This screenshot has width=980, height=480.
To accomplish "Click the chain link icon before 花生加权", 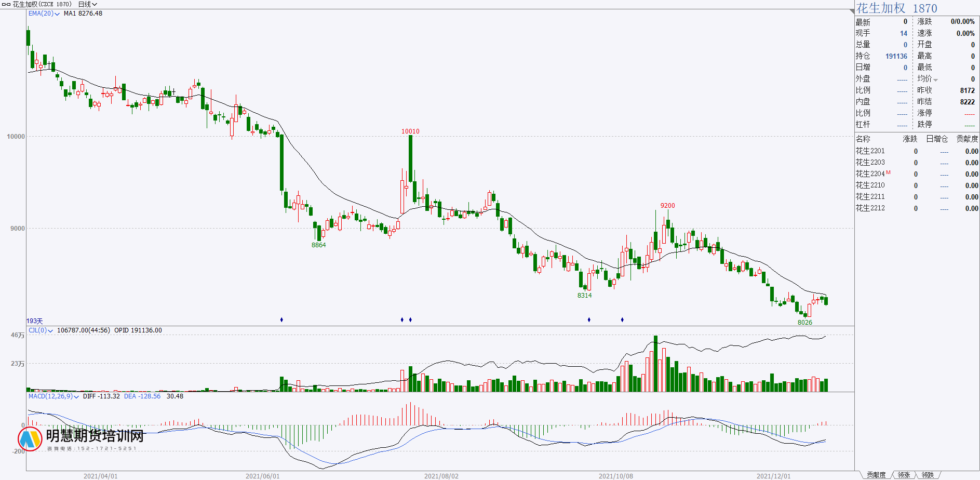I will pos(6,4).
